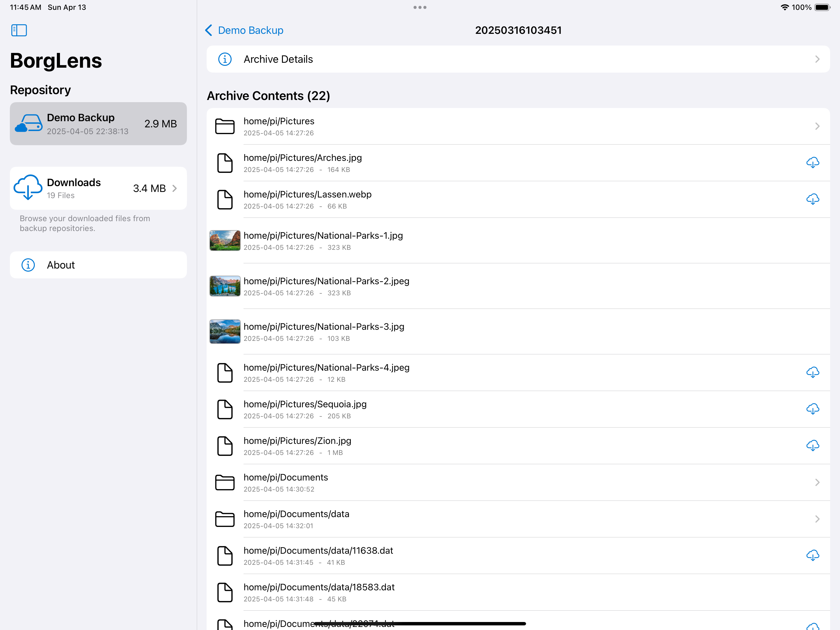This screenshot has height=630, width=840.
Task: Click the 3.4 MB downloads size
Action: (x=149, y=189)
